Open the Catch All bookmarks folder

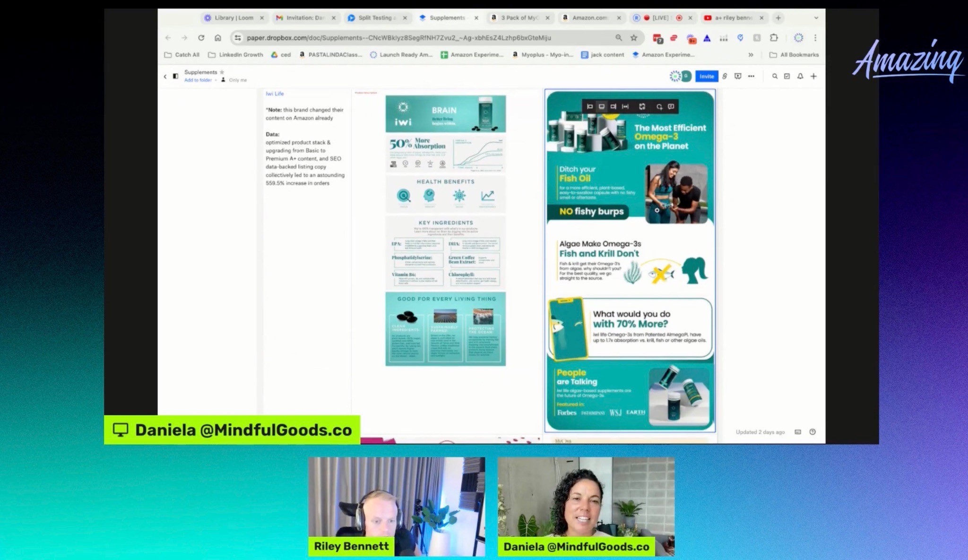(181, 55)
